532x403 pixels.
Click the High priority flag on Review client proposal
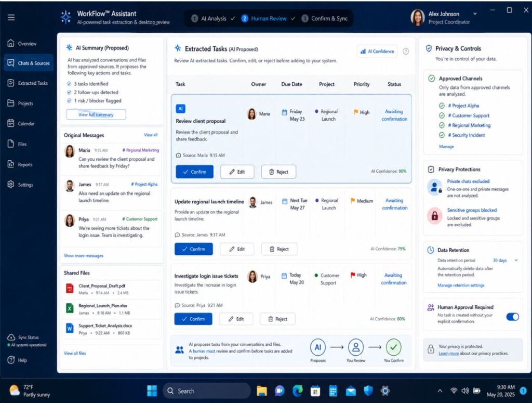click(355, 112)
